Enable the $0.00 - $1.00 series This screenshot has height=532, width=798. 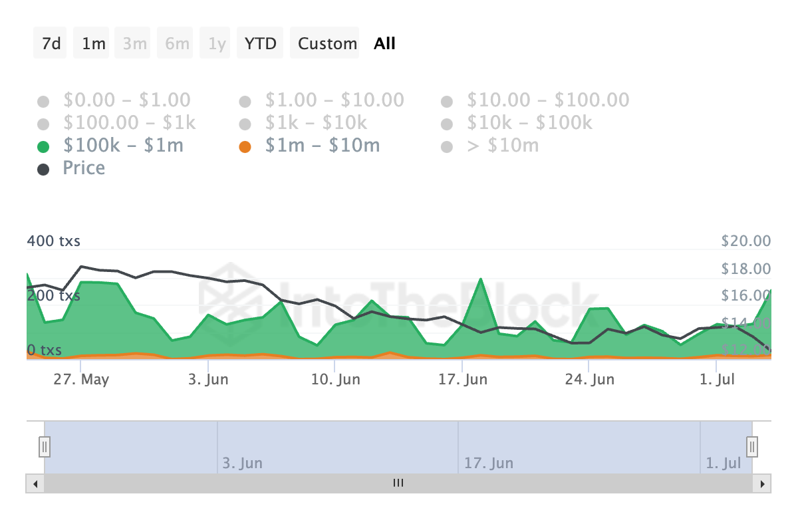(x=126, y=100)
